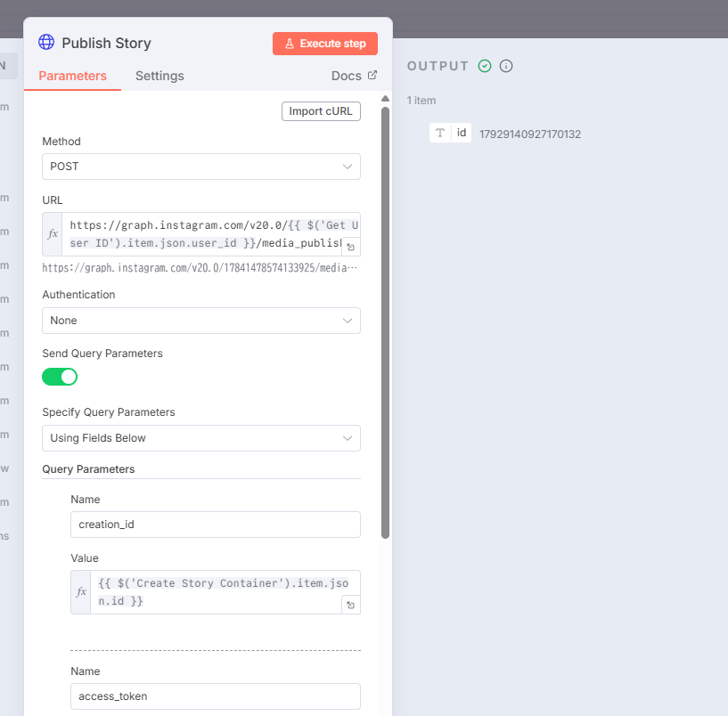Viewport: 728px width, 716px height.
Task: Click the fx icon beside creation_id value
Action: pyautogui.click(x=81, y=592)
